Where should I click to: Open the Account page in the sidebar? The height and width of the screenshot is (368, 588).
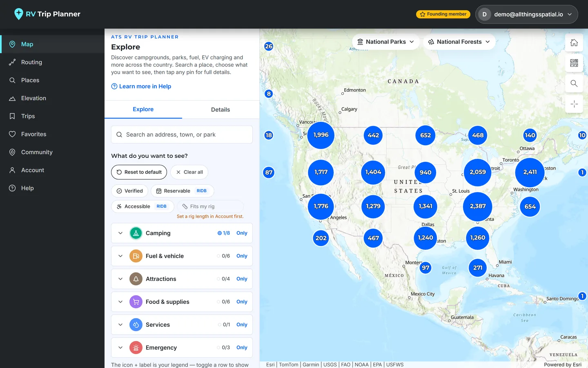point(52,170)
